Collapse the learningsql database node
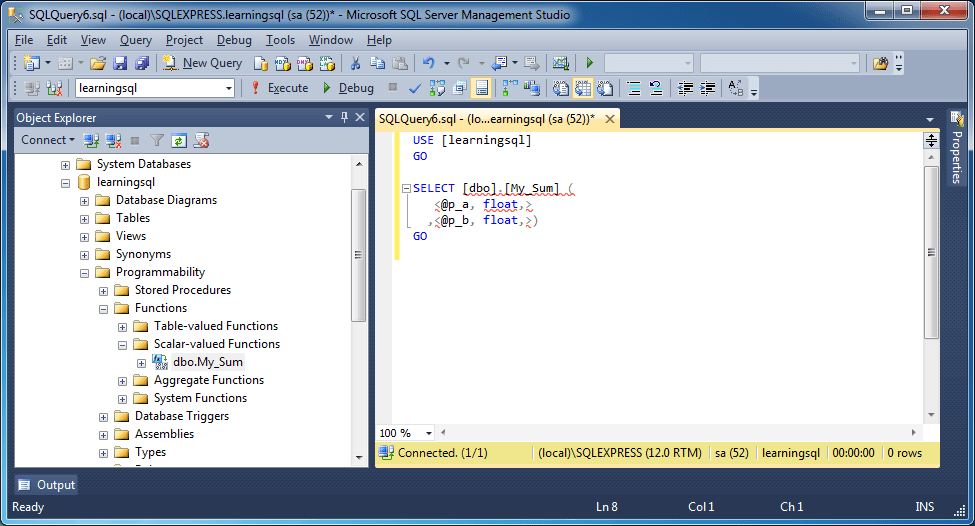 pyautogui.click(x=65, y=183)
